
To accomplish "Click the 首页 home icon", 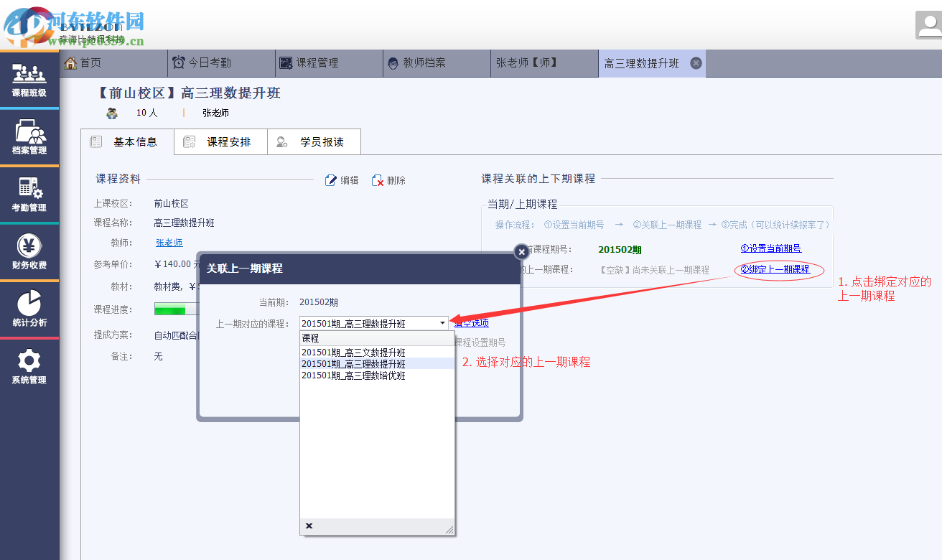I will pos(70,63).
